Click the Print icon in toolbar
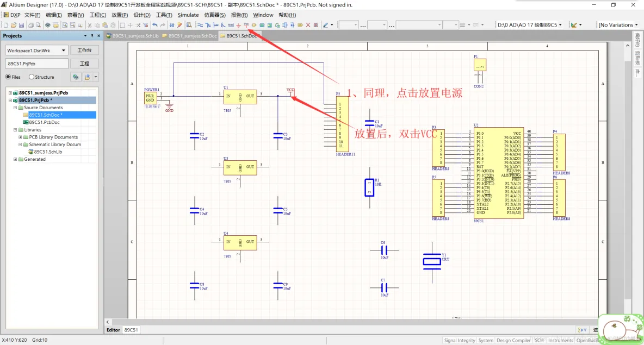Viewport: 644px width, 345px height. click(30, 25)
